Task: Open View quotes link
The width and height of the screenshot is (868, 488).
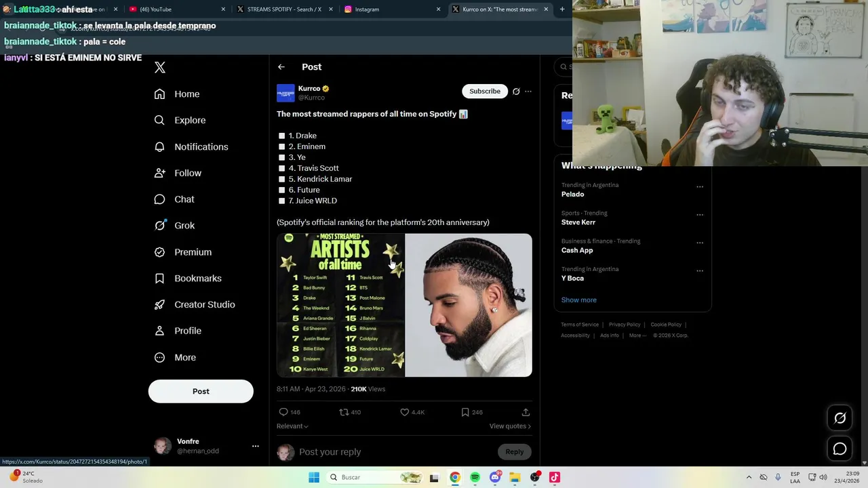Action: (510, 426)
